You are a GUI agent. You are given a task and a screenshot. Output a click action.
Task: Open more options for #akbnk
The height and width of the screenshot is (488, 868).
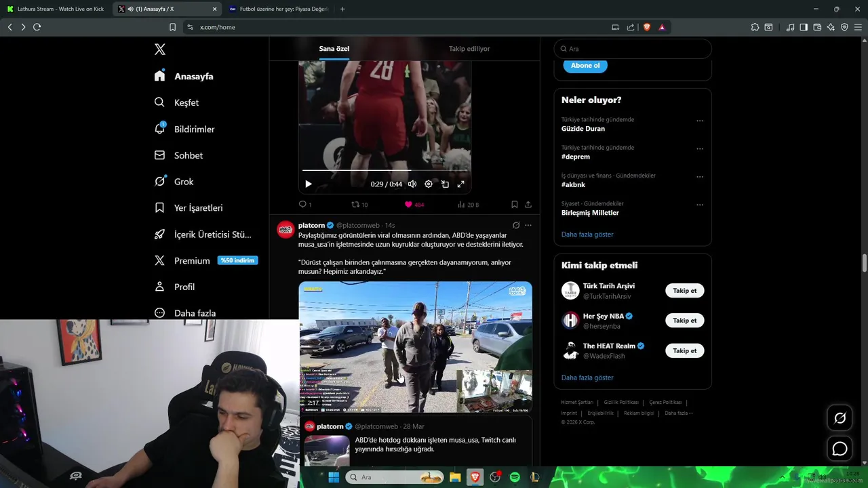coord(700,177)
